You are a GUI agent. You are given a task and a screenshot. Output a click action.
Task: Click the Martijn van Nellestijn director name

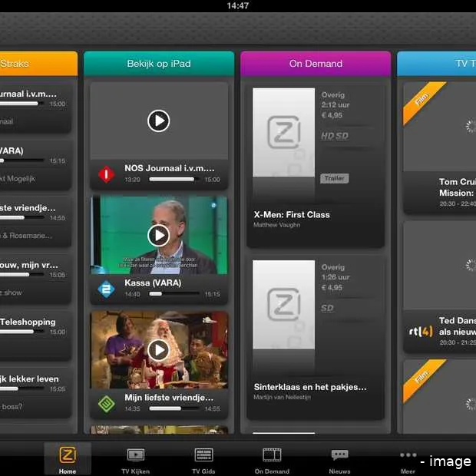click(282, 397)
